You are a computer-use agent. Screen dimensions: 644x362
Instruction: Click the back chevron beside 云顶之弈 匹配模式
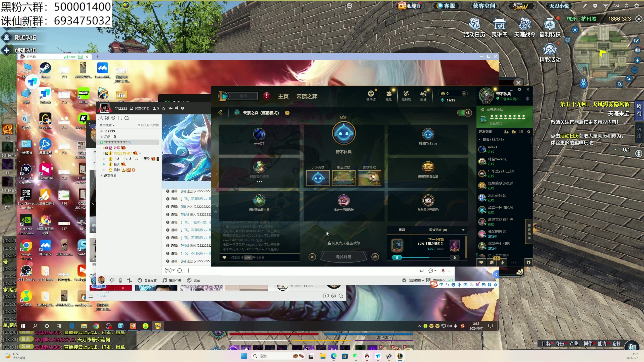pyautogui.click(x=221, y=113)
